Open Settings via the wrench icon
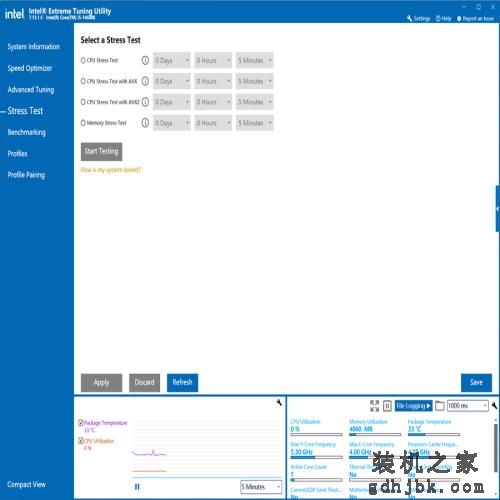Screen dimensions: 500x500 tap(418, 18)
